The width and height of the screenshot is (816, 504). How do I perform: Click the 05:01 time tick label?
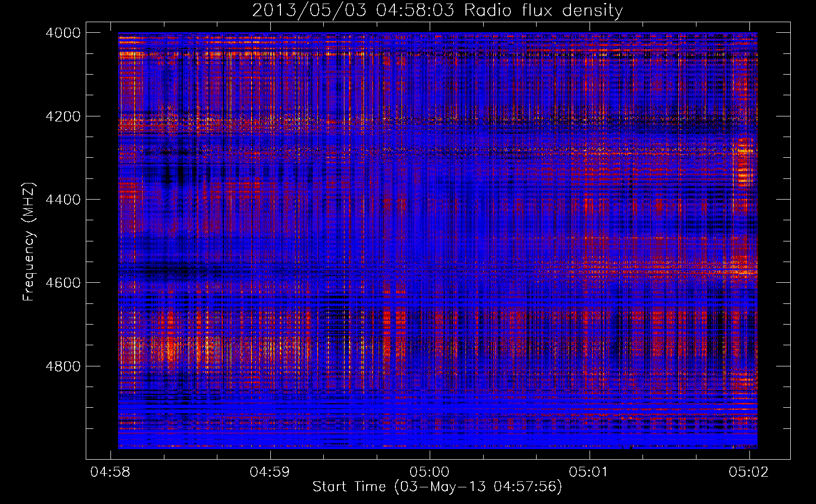click(x=589, y=472)
